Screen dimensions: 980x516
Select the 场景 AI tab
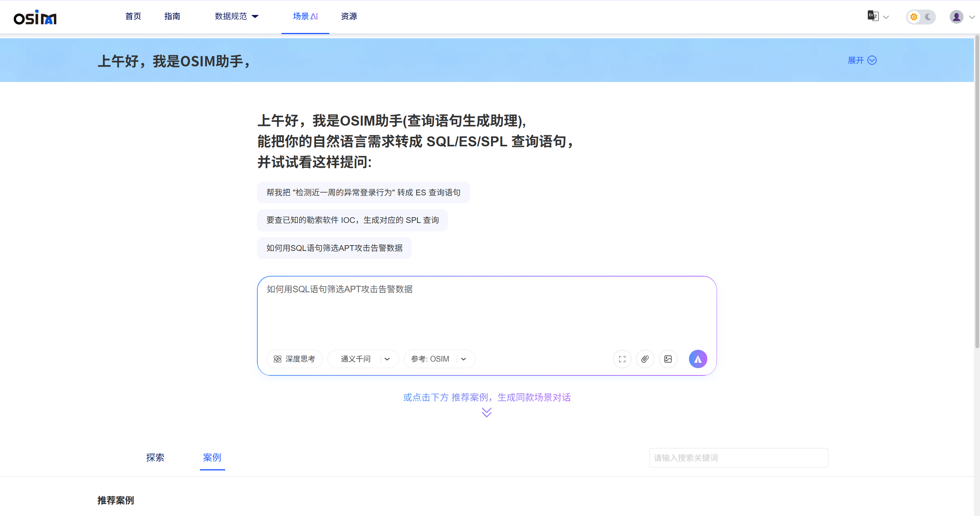(305, 16)
